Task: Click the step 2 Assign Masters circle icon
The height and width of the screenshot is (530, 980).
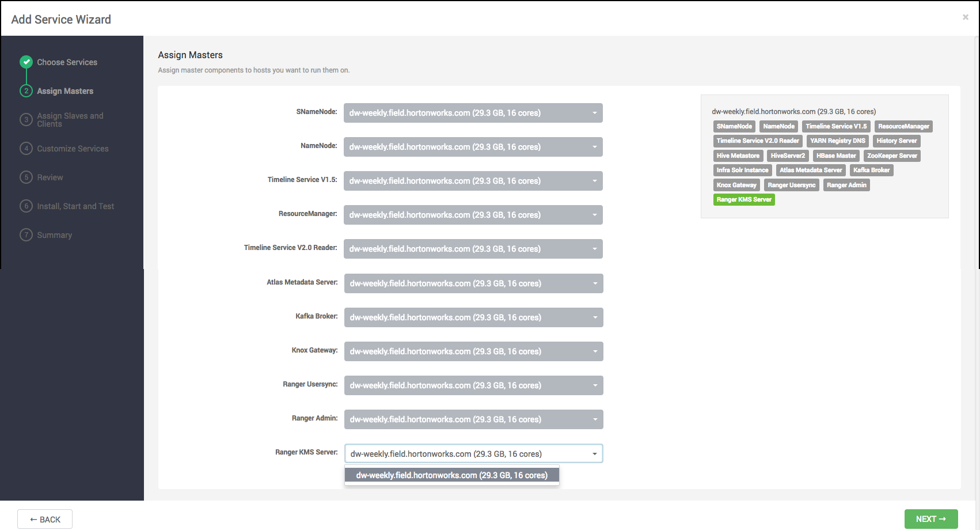Action: [26, 90]
